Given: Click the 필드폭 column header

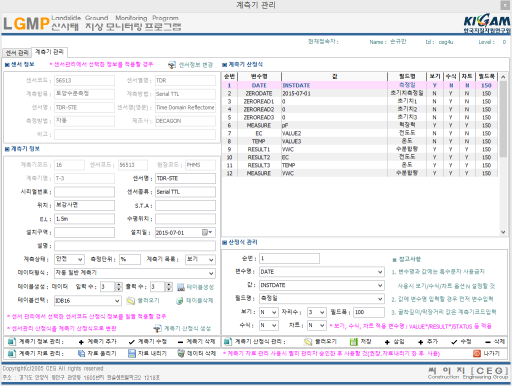Looking at the screenshot, I should [487, 76].
